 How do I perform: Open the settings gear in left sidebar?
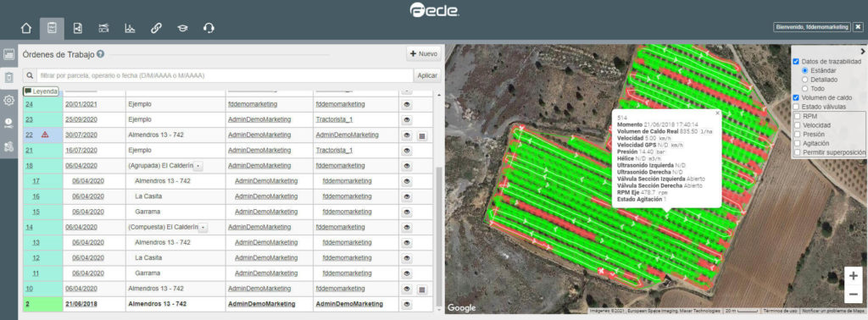click(8, 100)
